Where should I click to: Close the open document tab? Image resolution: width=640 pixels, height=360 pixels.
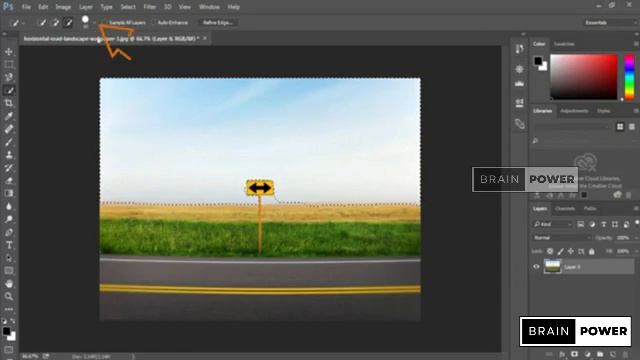[x=205, y=38]
